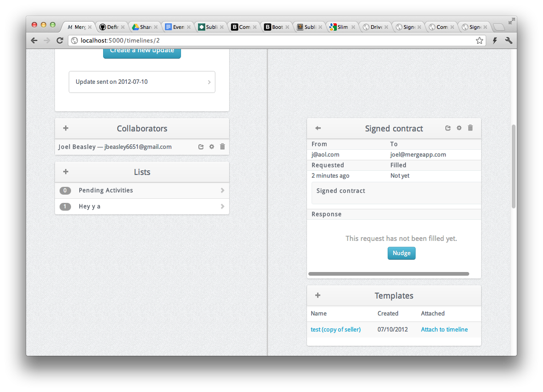Open the Update sent on 2012-07-10 entry
The height and width of the screenshot is (392, 543).
(142, 82)
